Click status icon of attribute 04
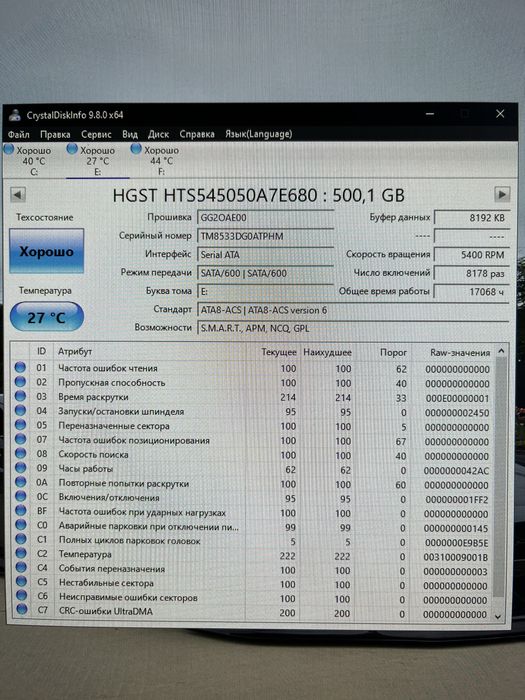 (x=20, y=410)
